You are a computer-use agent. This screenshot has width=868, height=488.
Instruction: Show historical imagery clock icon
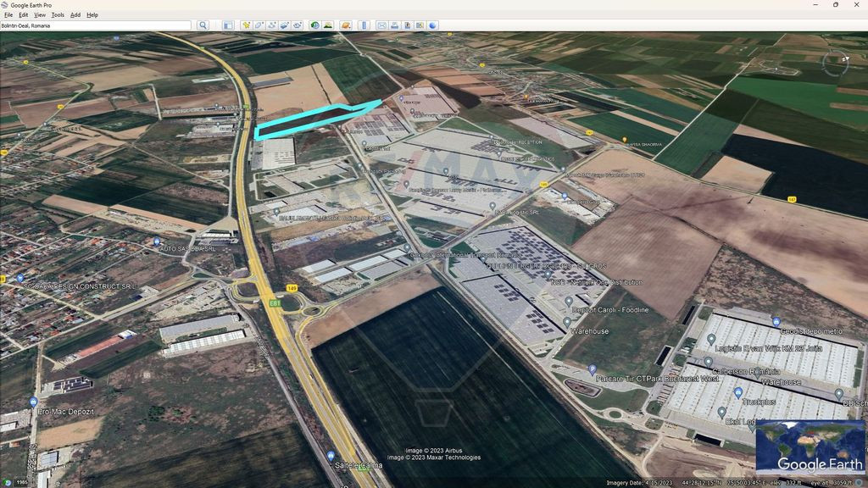click(x=314, y=25)
